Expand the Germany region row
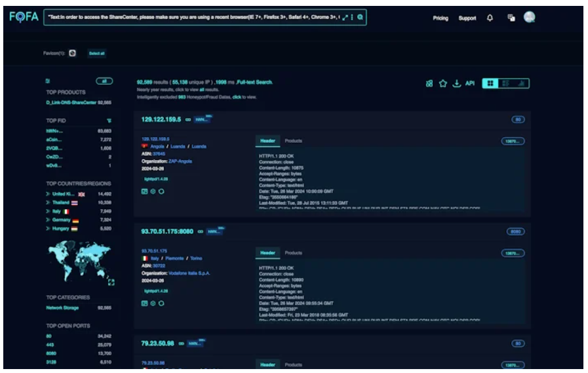This screenshot has width=588, height=373. click(48, 220)
